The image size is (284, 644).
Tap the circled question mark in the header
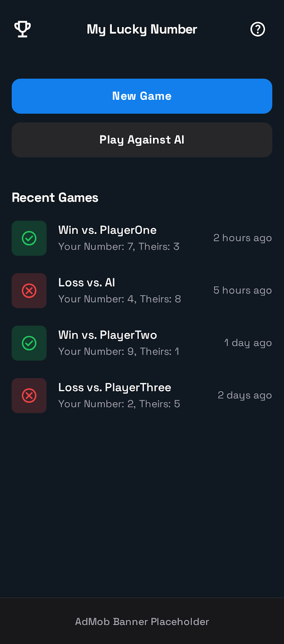(257, 29)
